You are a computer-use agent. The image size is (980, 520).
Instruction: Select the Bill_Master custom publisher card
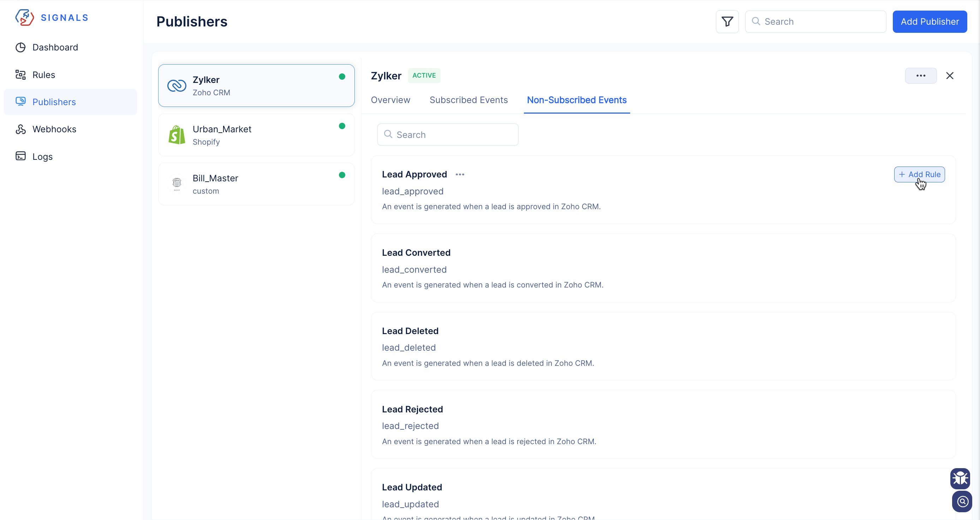click(x=256, y=184)
